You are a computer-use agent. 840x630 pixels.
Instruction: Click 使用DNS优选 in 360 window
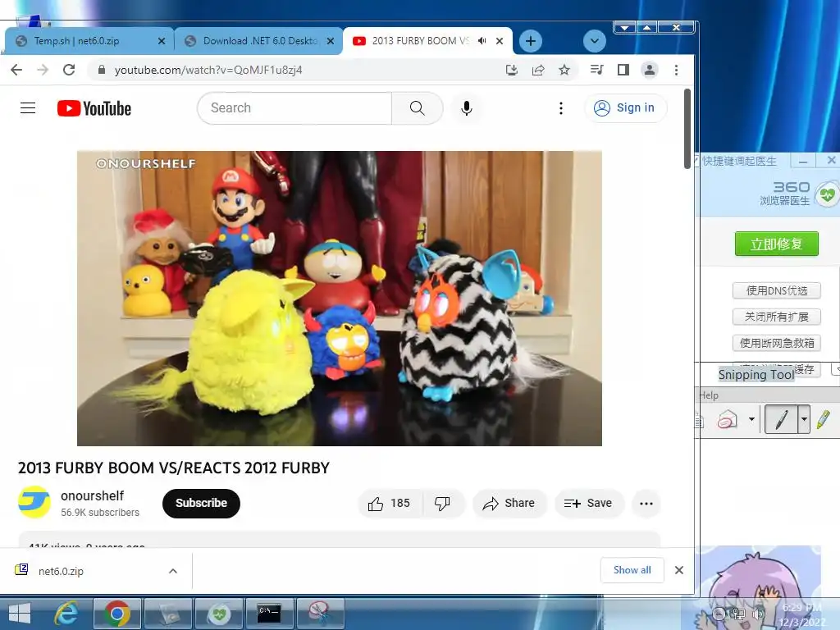click(x=777, y=290)
